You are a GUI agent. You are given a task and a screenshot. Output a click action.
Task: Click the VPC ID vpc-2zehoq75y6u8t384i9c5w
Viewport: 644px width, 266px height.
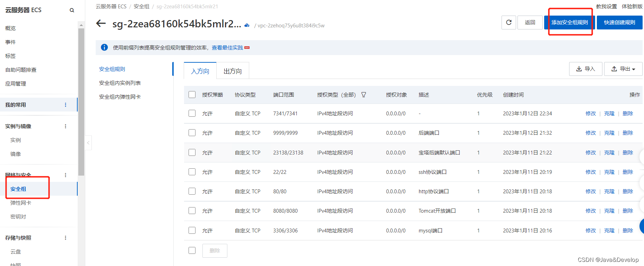[x=291, y=25]
